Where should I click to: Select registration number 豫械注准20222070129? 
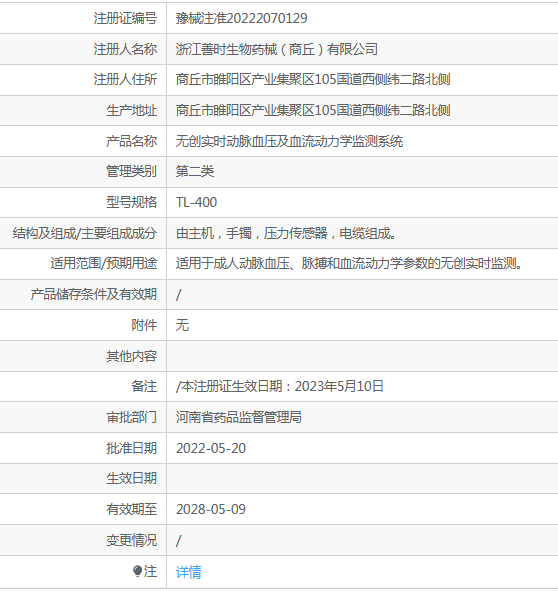pyautogui.click(x=242, y=18)
